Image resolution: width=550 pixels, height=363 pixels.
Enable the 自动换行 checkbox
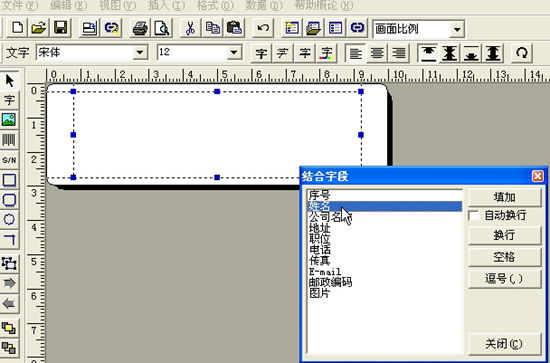[x=474, y=215]
